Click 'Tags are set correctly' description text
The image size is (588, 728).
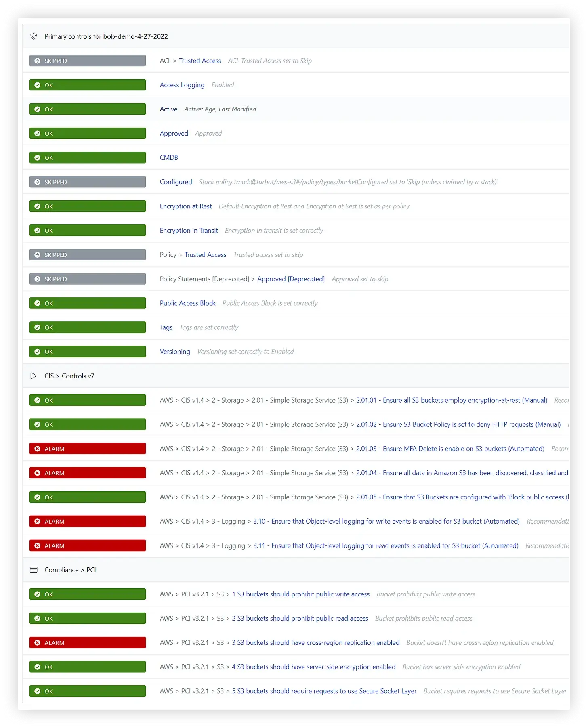point(209,327)
